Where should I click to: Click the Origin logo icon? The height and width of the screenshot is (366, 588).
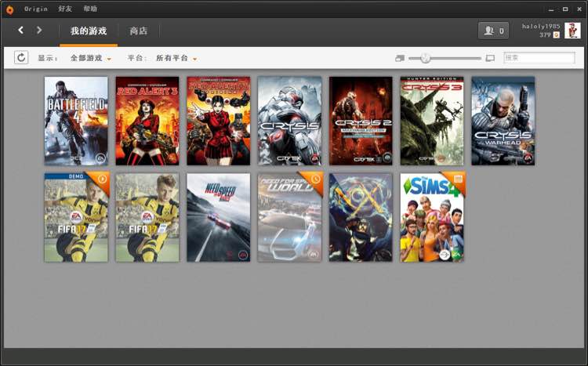(x=9, y=9)
